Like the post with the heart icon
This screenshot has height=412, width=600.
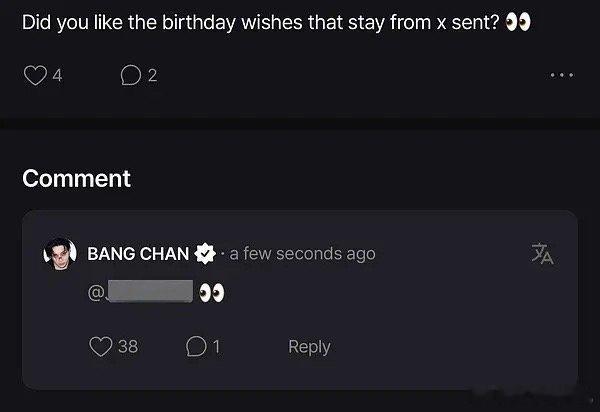click(35, 75)
